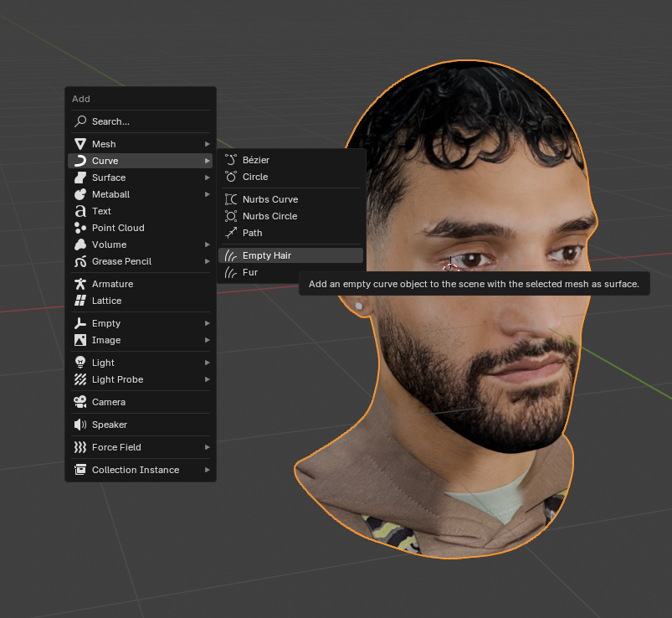Add a Camera object

[140, 402]
